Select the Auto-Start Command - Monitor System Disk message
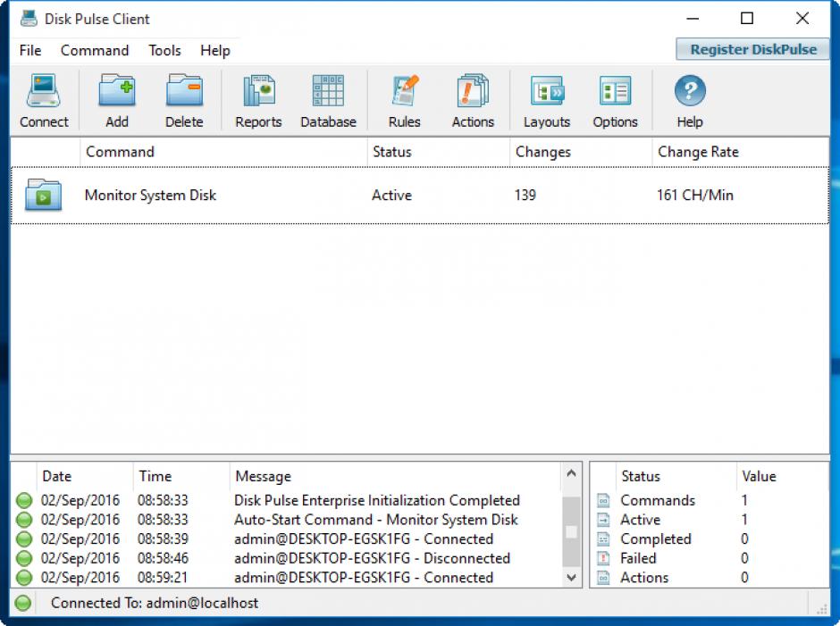840x626 pixels. pos(375,520)
